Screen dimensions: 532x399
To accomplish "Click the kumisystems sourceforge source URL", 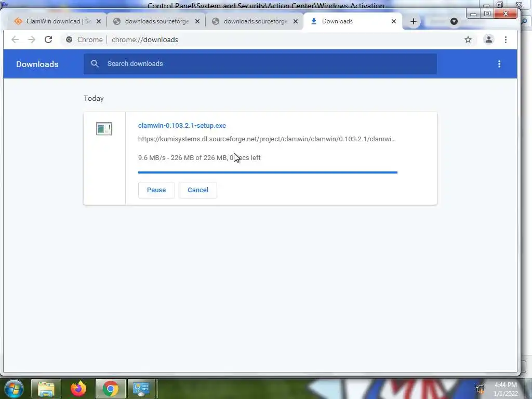I will (267, 139).
